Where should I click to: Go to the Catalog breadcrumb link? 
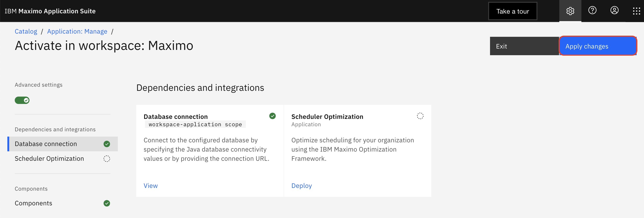(x=26, y=32)
